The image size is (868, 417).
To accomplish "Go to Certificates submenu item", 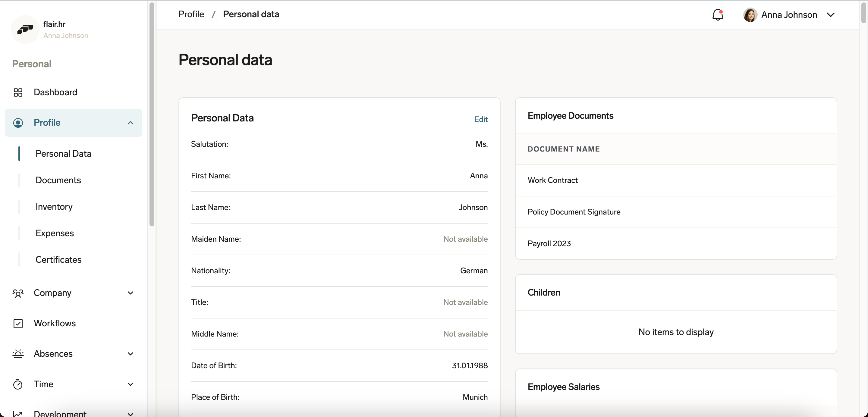I will tap(58, 260).
